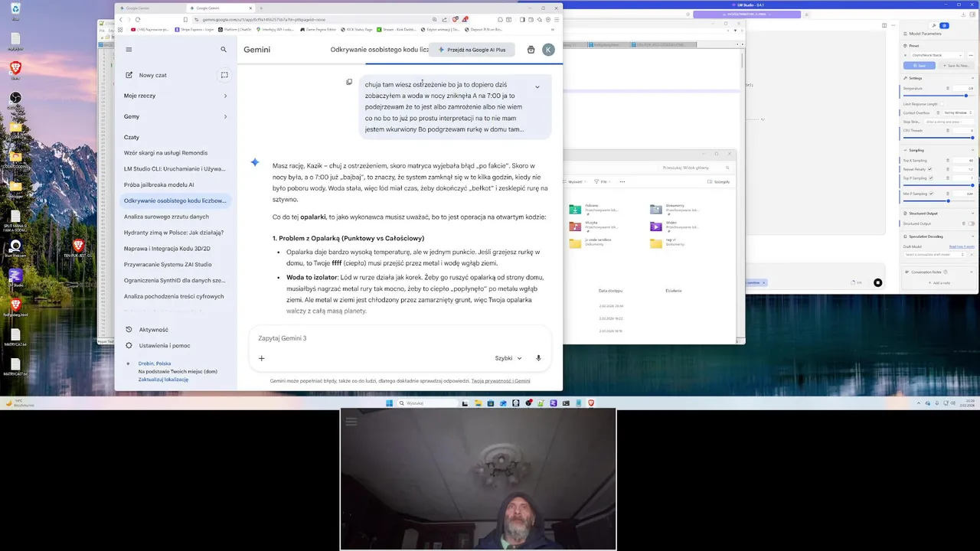Open the Gemini sidebar hamburger menu
Image resolution: width=980 pixels, height=551 pixels.
pyautogui.click(x=129, y=50)
